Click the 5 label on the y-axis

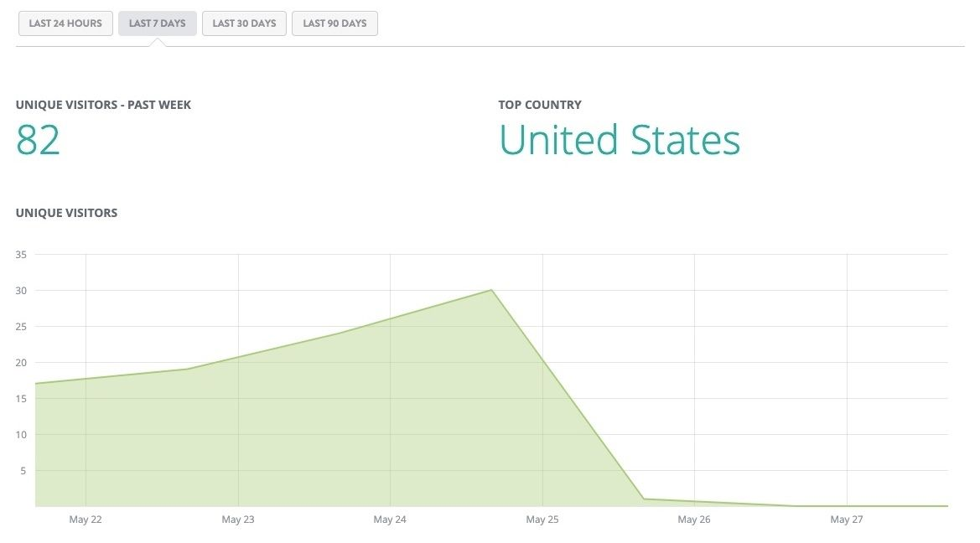tap(24, 471)
